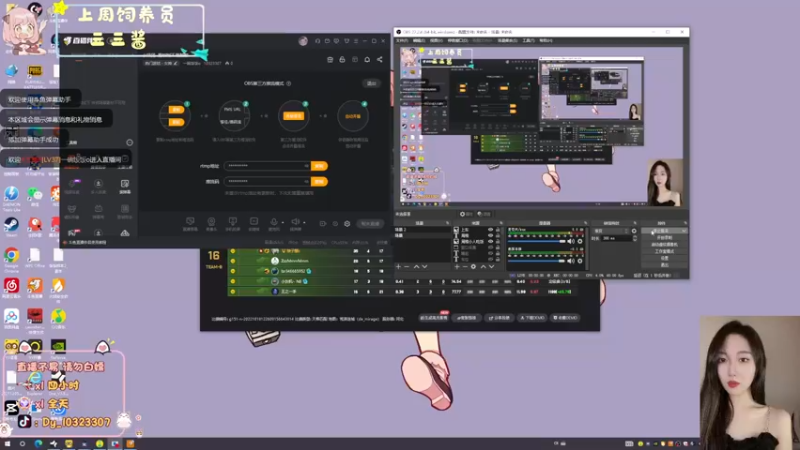
Task: Open the notification bell in streaming companion
Action: click(367, 60)
